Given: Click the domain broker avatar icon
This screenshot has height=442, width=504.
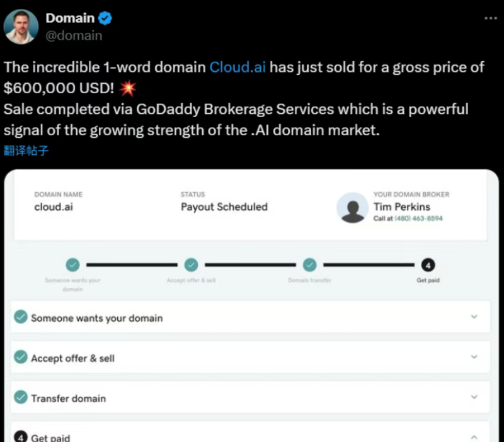Looking at the screenshot, I should [x=352, y=208].
